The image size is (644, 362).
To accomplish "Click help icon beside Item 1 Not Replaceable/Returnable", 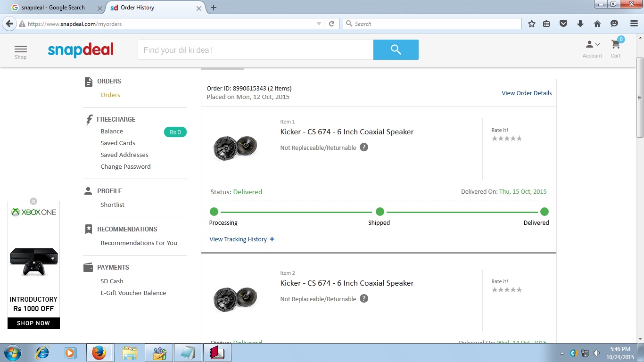I will [364, 147].
